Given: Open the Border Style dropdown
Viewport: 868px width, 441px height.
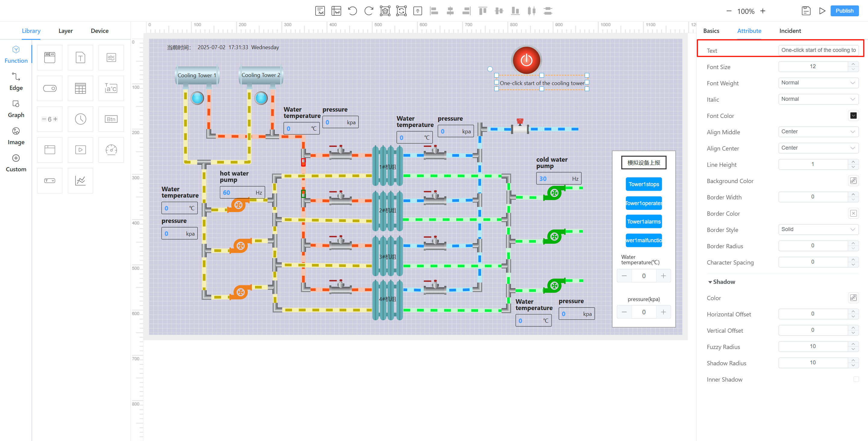Looking at the screenshot, I should tap(818, 230).
